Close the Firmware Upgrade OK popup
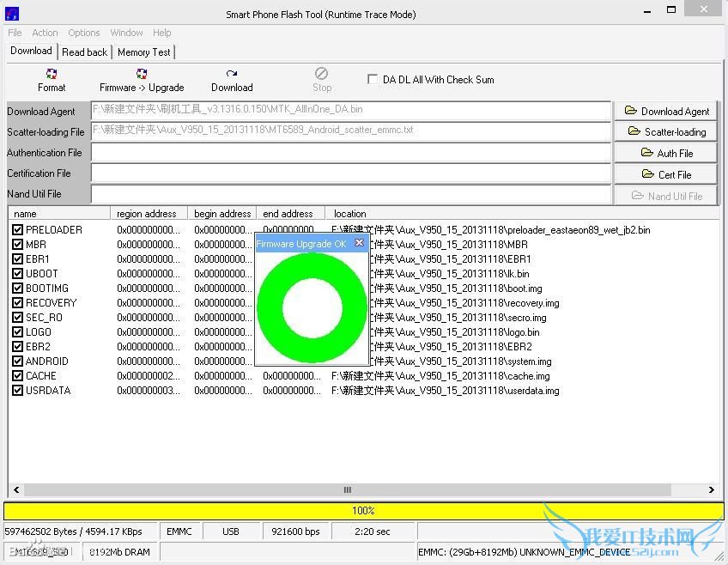Image resolution: width=728 pixels, height=565 pixels. coord(360,243)
